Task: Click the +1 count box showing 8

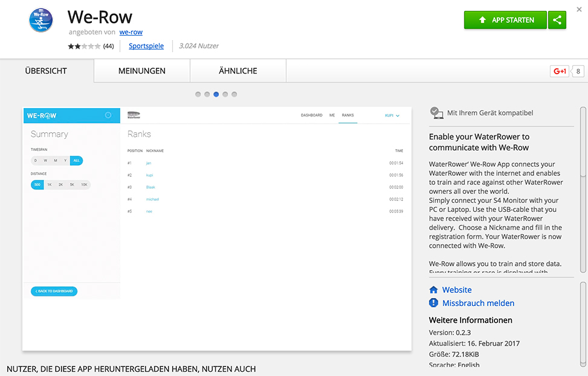Action: 578,71
